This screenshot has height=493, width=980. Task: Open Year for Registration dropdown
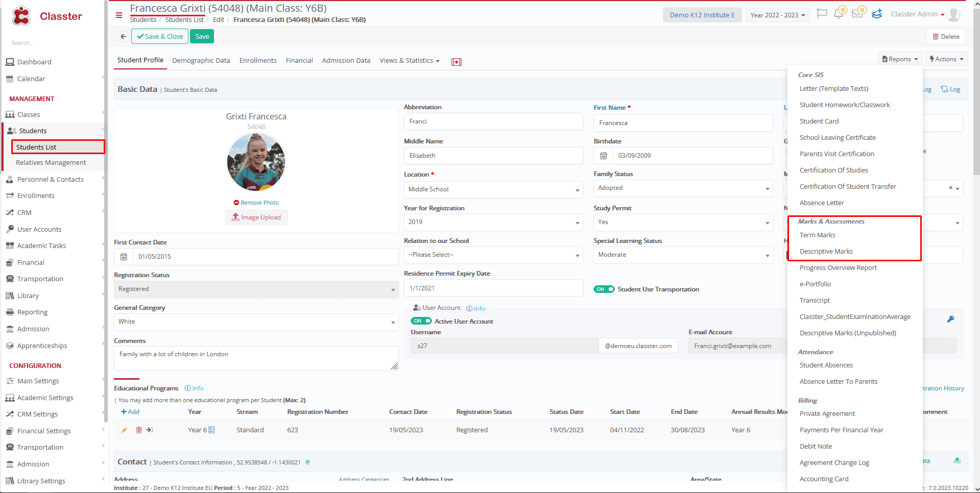pyautogui.click(x=493, y=222)
